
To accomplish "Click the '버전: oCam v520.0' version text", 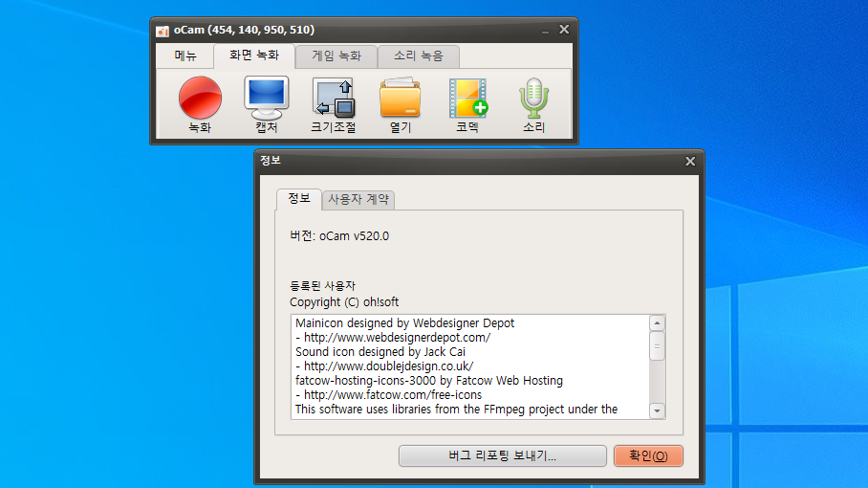I will pyautogui.click(x=339, y=236).
